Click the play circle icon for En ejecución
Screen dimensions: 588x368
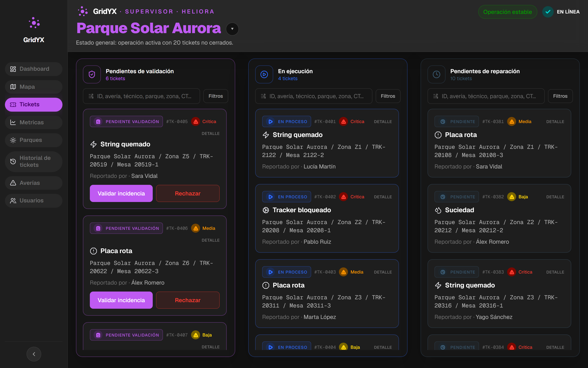click(264, 74)
